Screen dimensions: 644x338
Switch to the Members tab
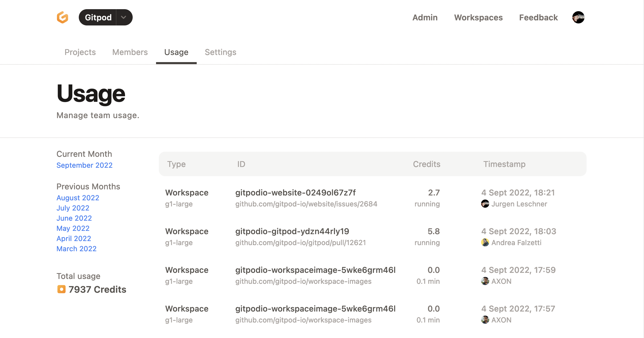tap(130, 52)
